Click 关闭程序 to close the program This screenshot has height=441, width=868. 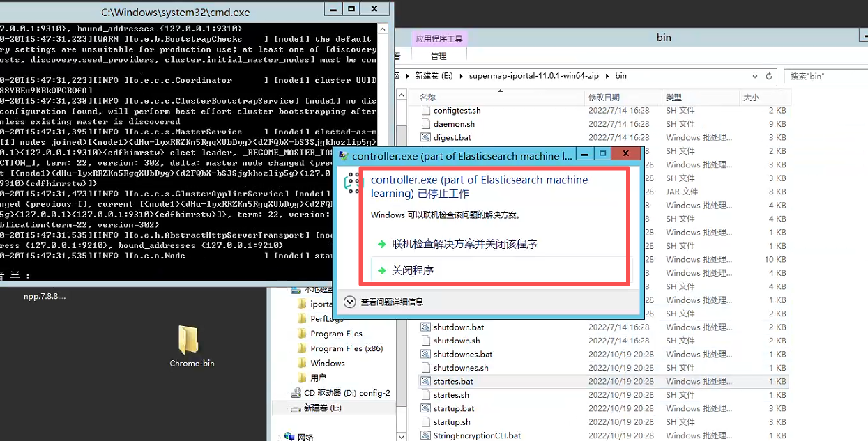413,270
